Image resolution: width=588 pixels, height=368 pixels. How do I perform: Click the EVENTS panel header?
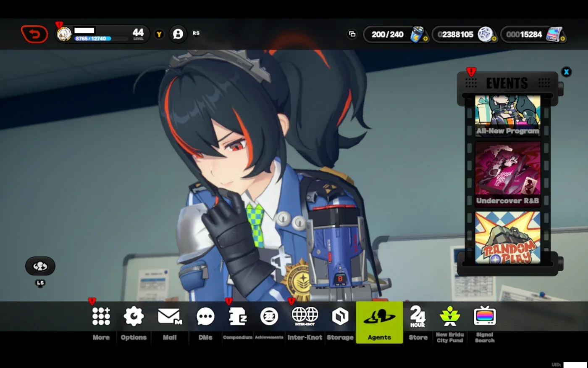click(507, 83)
